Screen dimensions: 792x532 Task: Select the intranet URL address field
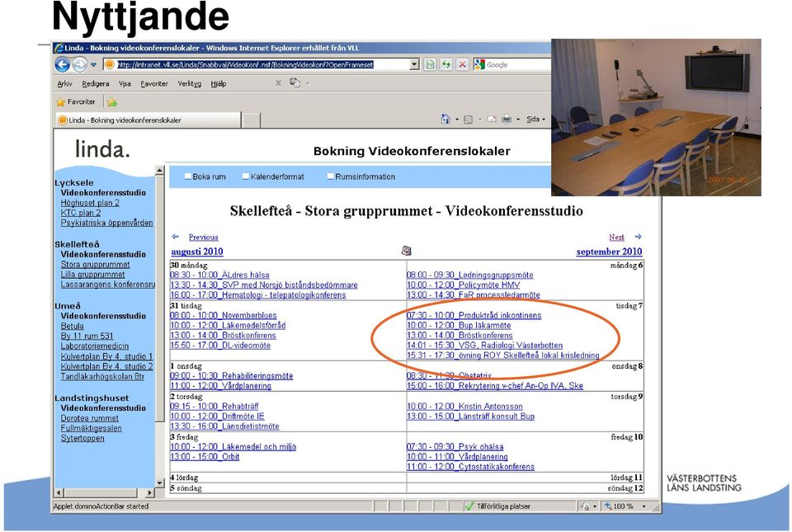(246, 64)
